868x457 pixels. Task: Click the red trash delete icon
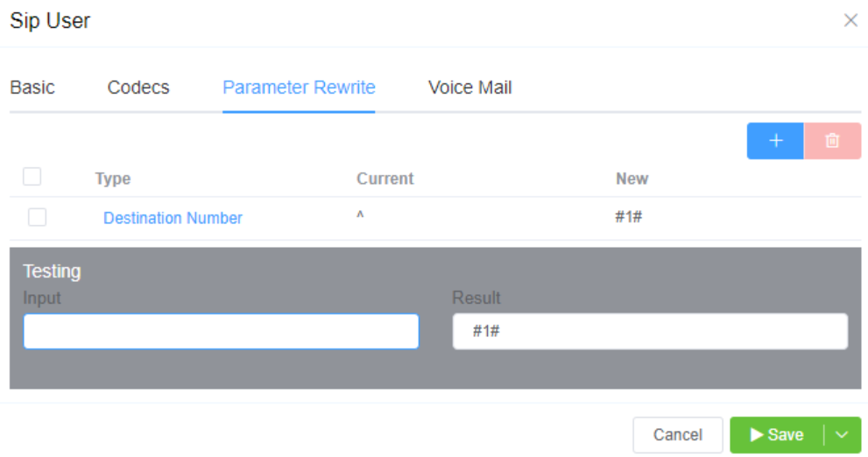(832, 141)
